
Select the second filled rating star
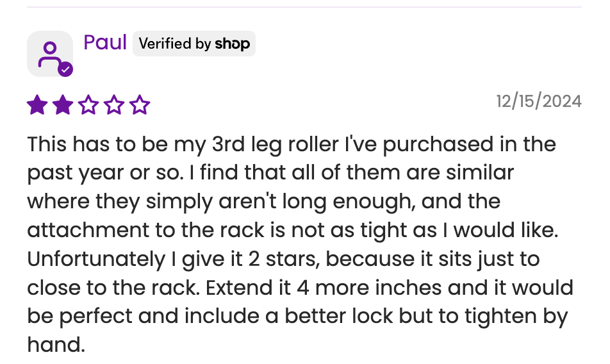pyautogui.click(x=63, y=104)
